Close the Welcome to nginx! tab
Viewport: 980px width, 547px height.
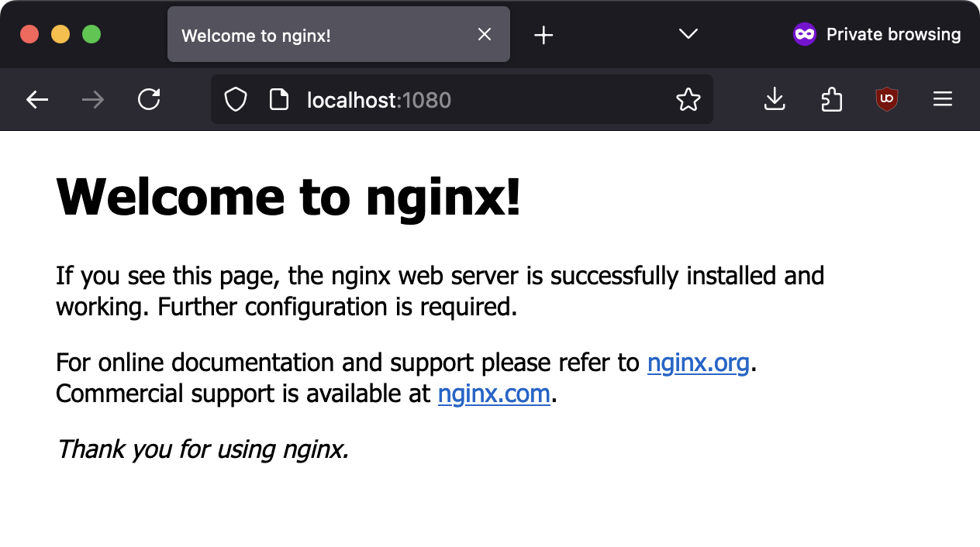[485, 35]
